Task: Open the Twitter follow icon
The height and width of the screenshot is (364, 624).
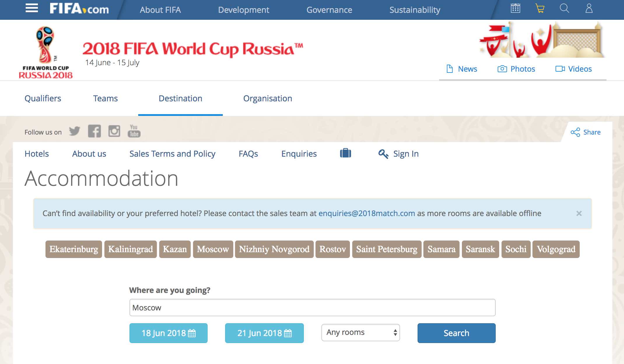Action: click(74, 131)
